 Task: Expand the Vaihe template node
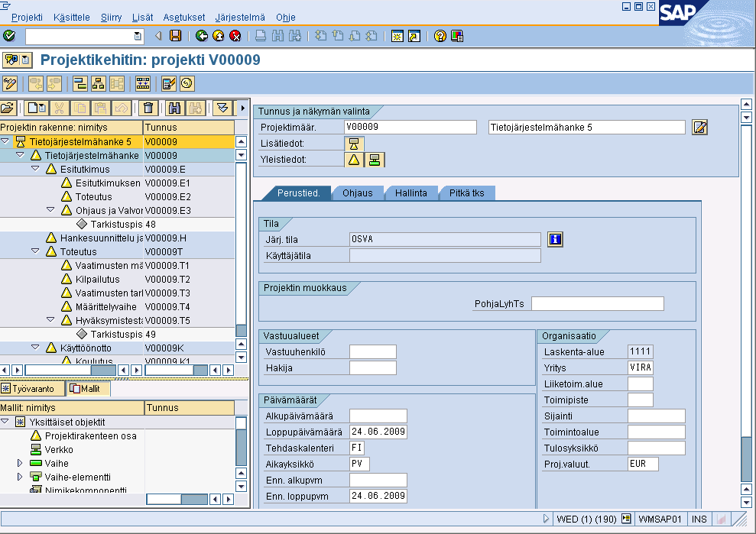[x=20, y=463]
